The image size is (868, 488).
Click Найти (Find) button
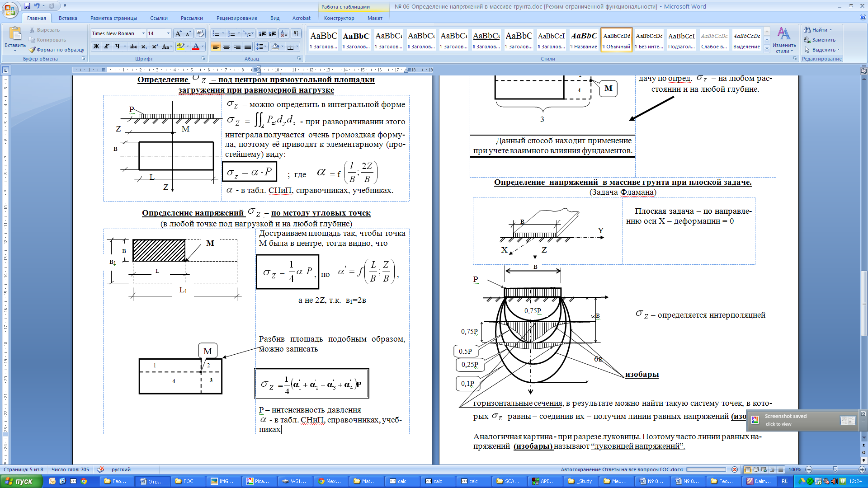pyautogui.click(x=818, y=30)
